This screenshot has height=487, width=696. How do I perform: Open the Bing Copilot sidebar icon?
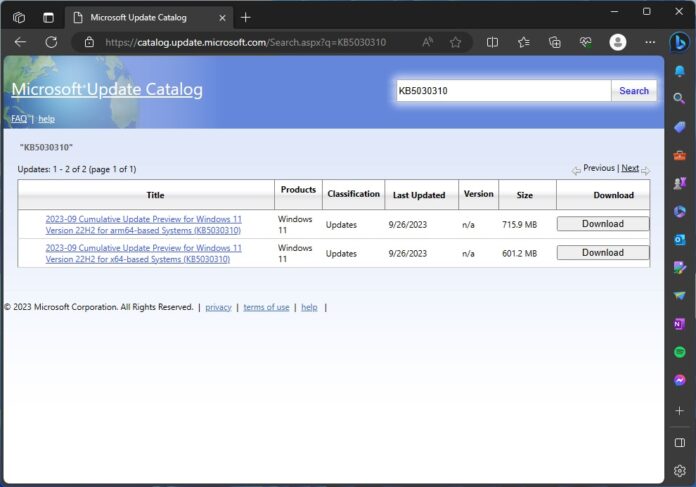[679, 43]
